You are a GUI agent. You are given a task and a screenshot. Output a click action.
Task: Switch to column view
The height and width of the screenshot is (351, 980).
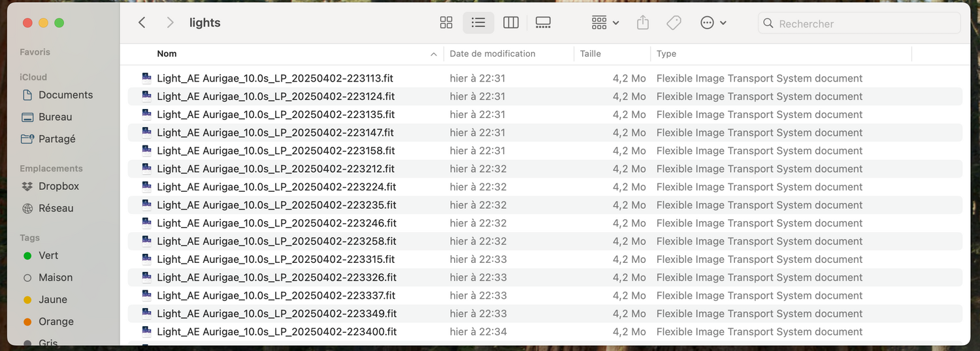pos(511,23)
